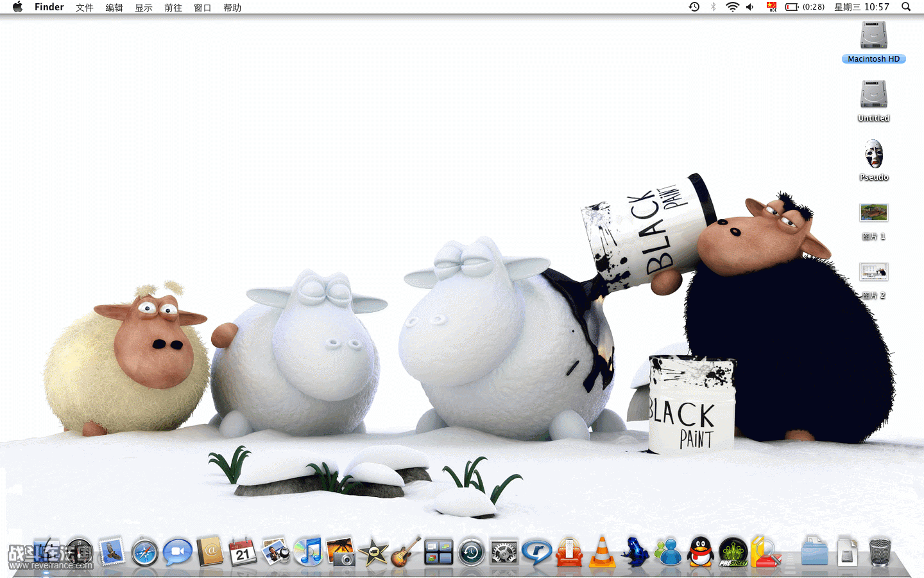Open Preview from the Dock
Image resolution: width=924 pixels, height=578 pixels.
click(x=276, y=552)
